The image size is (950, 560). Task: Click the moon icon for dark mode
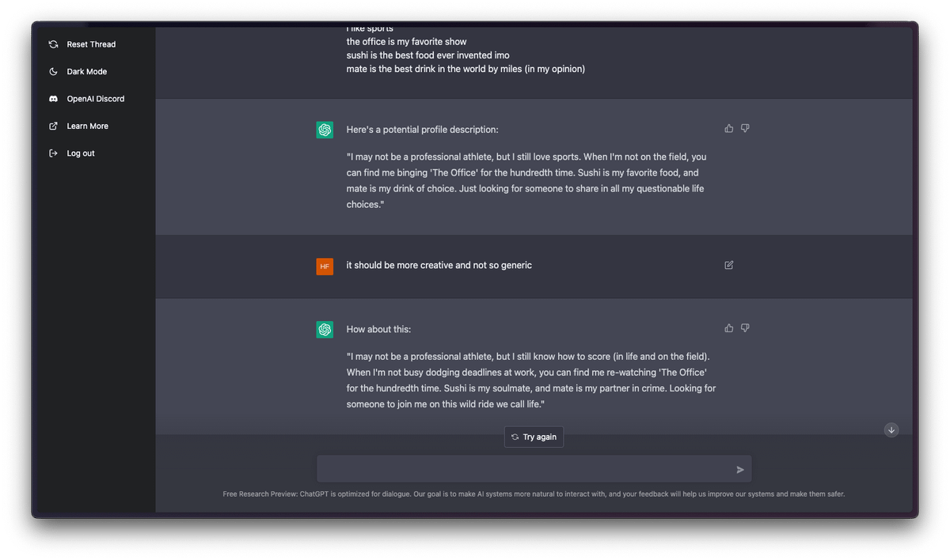coord(53,72)
